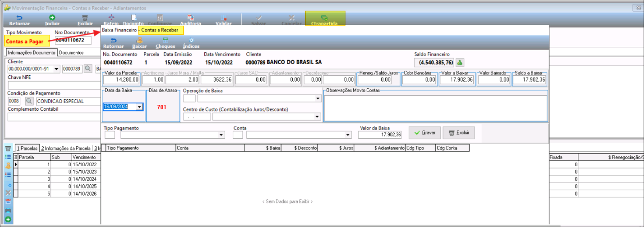Screen dimensions: 644x227
Task: Click the Chave NFE field
Action: pos(54,85)
